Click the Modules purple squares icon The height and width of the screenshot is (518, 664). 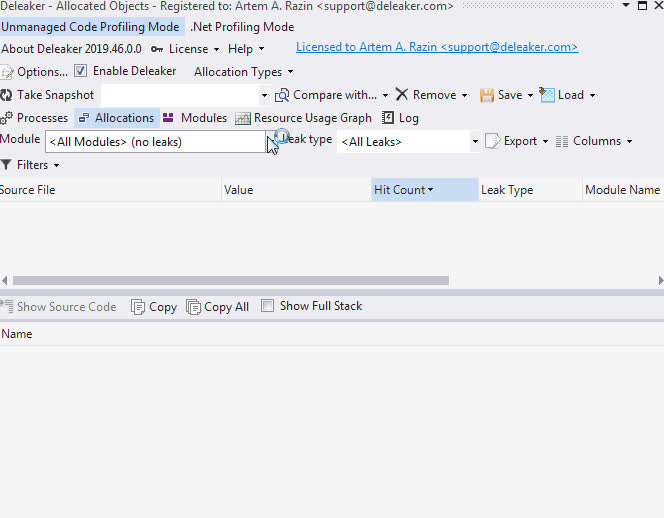(x=168, y=117)
